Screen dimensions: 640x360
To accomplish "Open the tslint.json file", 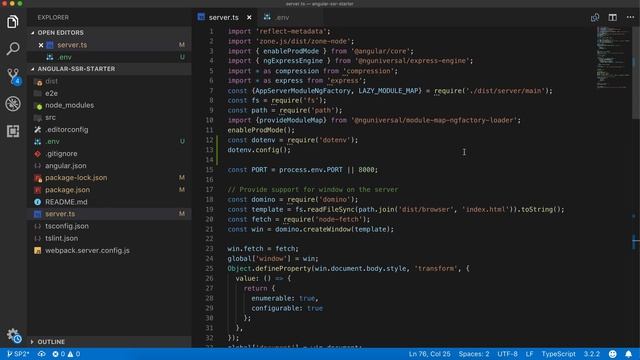I will 110,238.
